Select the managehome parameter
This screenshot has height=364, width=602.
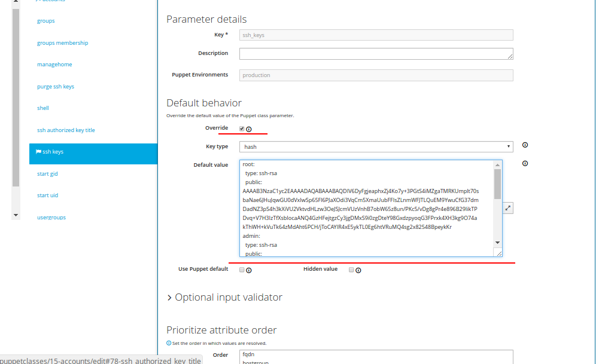(x=54, y=65)
